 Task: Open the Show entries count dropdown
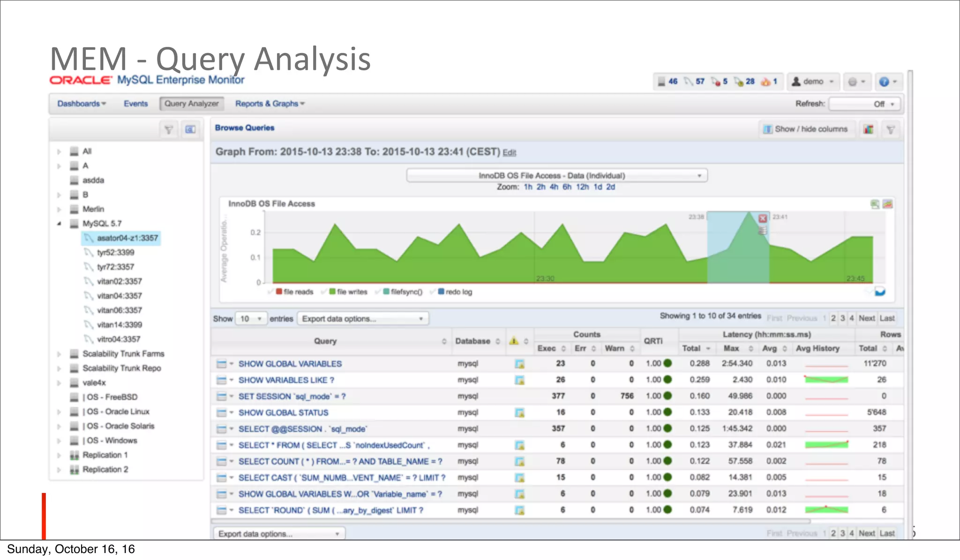coord(251,319)
